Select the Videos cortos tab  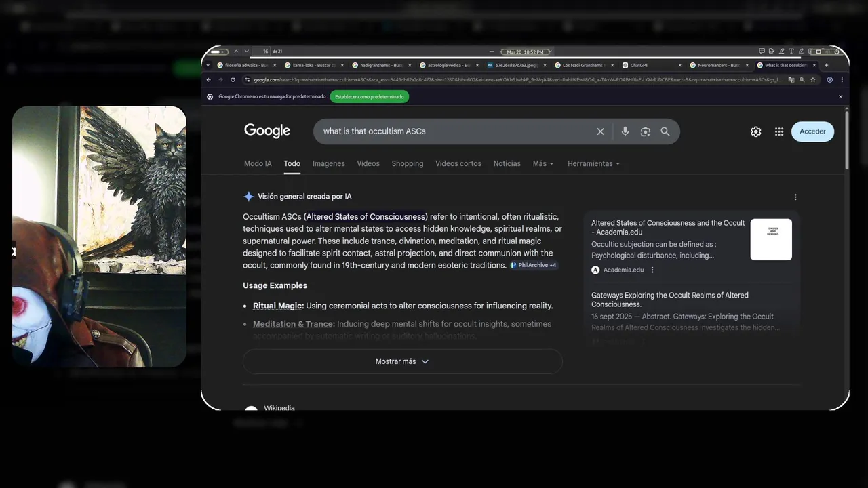tap(458, 163)
